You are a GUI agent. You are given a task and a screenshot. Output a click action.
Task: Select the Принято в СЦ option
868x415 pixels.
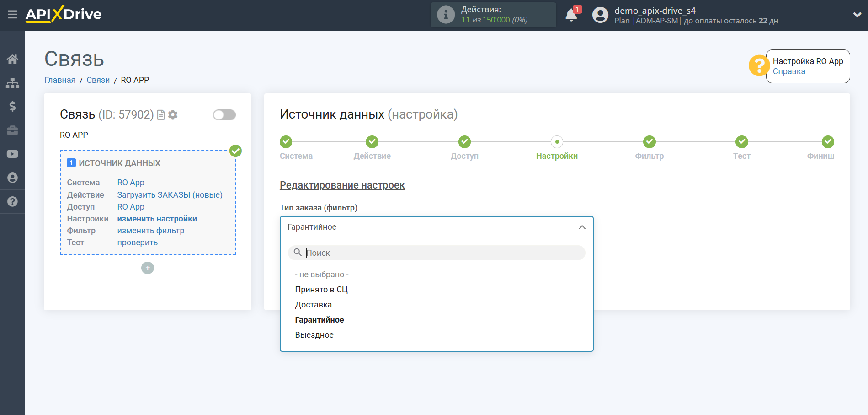[x=321, y=290]
